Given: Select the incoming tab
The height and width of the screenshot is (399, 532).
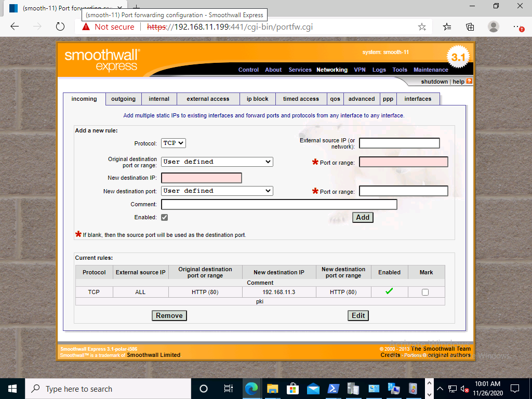Looking at the screenshot, I should click(x=84, y=99).
